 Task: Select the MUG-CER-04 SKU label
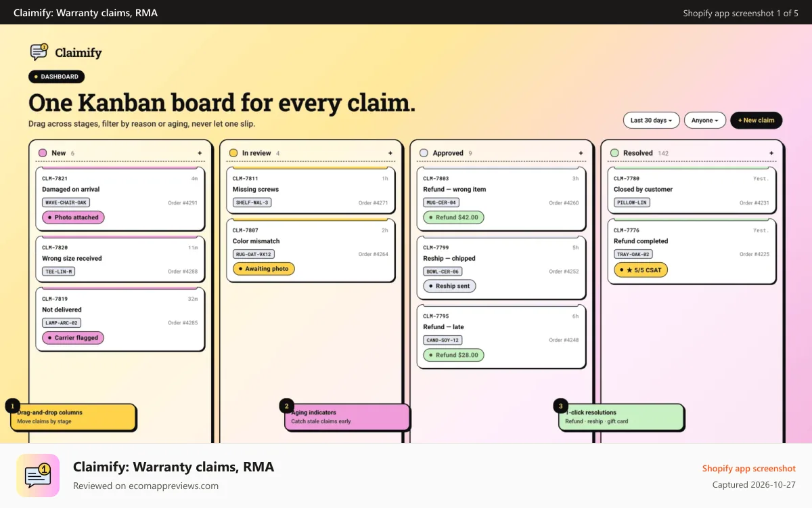click(442, 203)
